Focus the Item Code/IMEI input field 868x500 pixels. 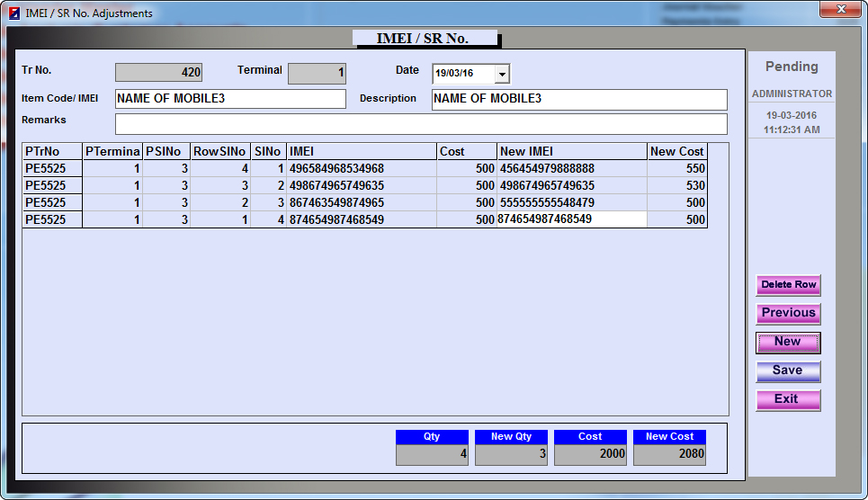(230, 99)
